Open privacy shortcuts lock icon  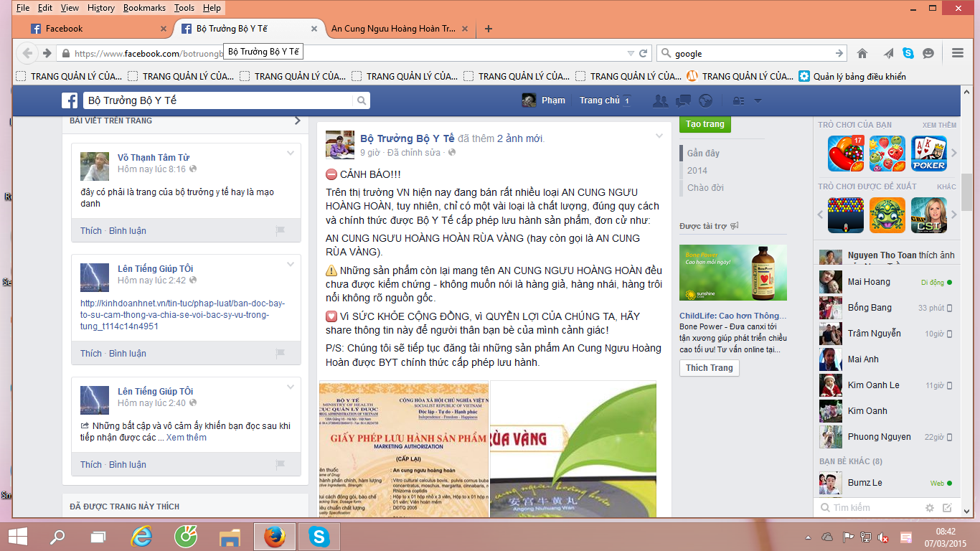[x=738, y=100]
